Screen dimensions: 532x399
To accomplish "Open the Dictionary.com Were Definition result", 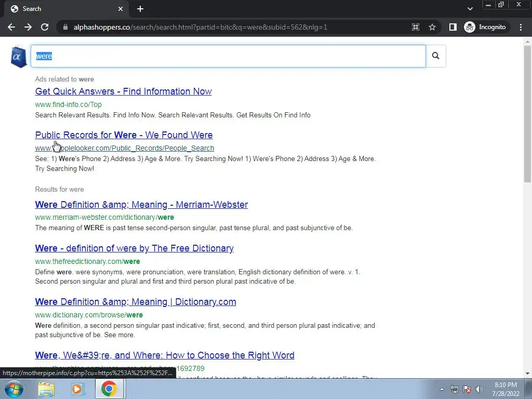I will tap(136, 302).
